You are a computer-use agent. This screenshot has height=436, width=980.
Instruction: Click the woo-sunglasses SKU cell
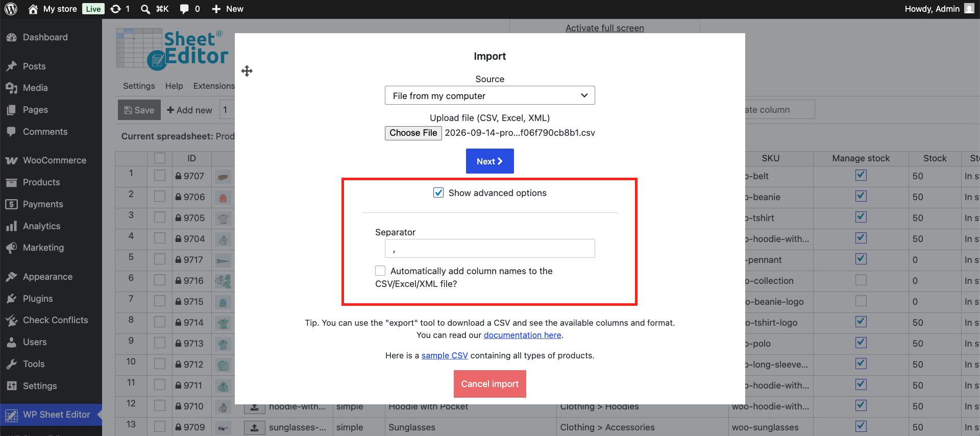771,427
